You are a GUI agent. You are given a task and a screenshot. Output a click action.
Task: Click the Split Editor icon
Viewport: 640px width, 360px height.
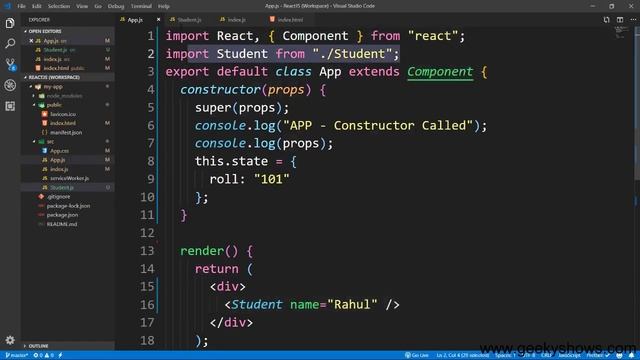(x=620, y=20)
